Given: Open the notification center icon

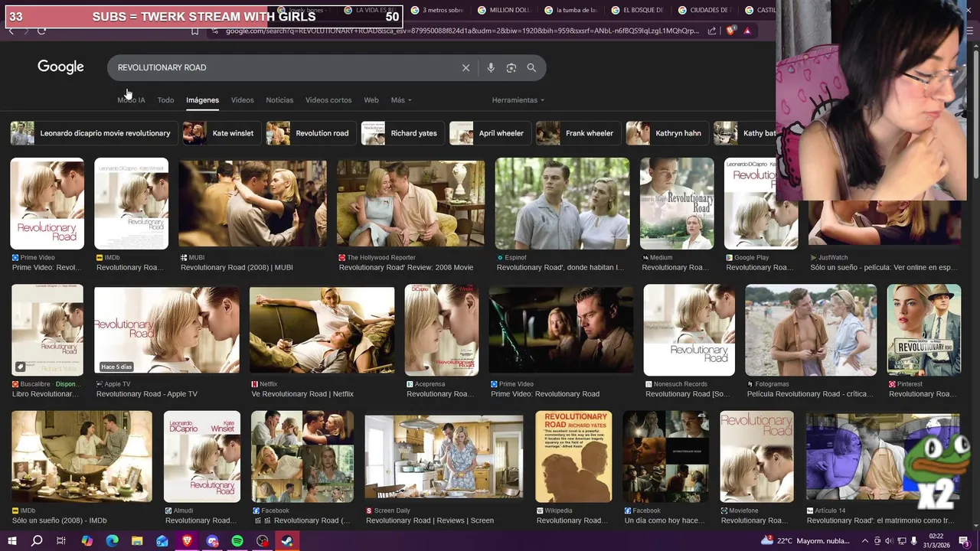Looking at the screenshot, I should click(x=964, y=541).
